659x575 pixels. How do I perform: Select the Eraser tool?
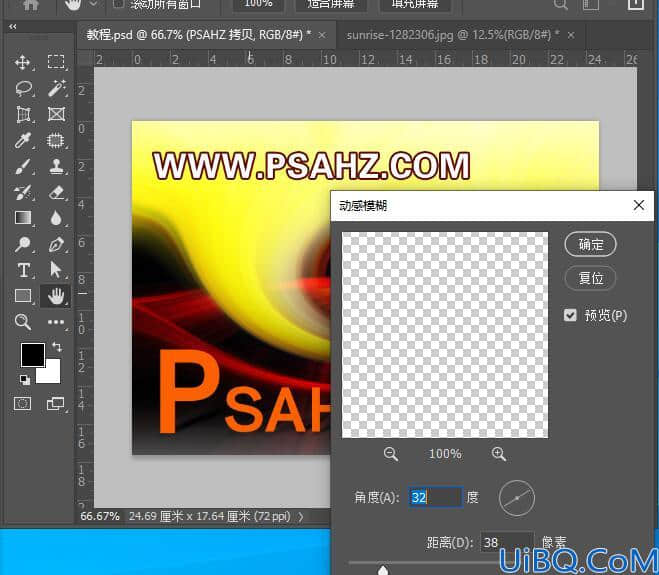56,193
